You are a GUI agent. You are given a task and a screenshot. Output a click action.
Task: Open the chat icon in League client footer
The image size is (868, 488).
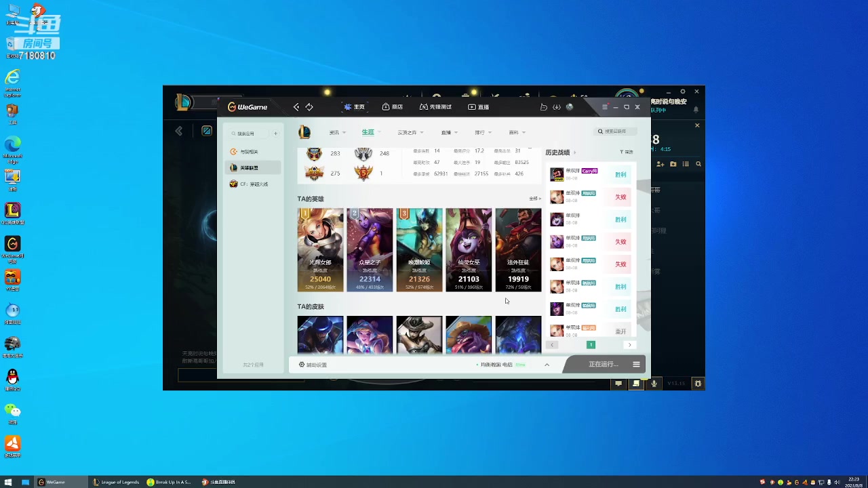coord(618,384)
